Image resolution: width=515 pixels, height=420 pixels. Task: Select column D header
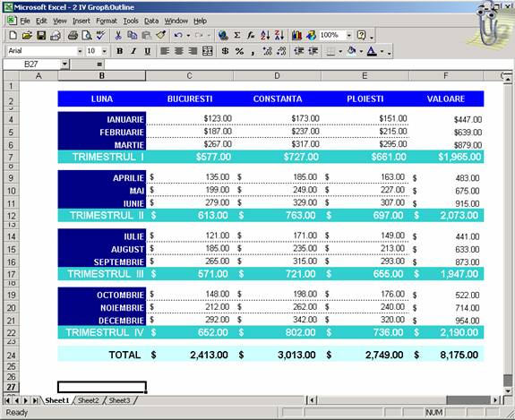(x=277, y=76)
